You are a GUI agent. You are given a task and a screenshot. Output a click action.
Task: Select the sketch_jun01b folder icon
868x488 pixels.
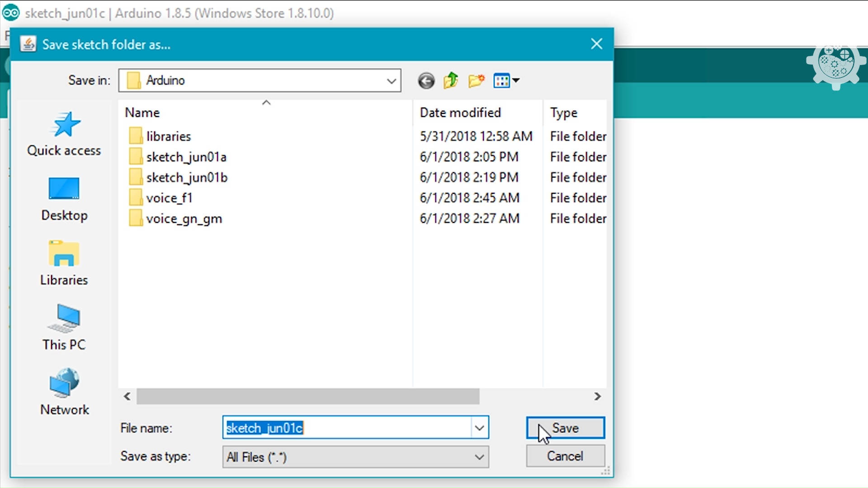(136, 177)
